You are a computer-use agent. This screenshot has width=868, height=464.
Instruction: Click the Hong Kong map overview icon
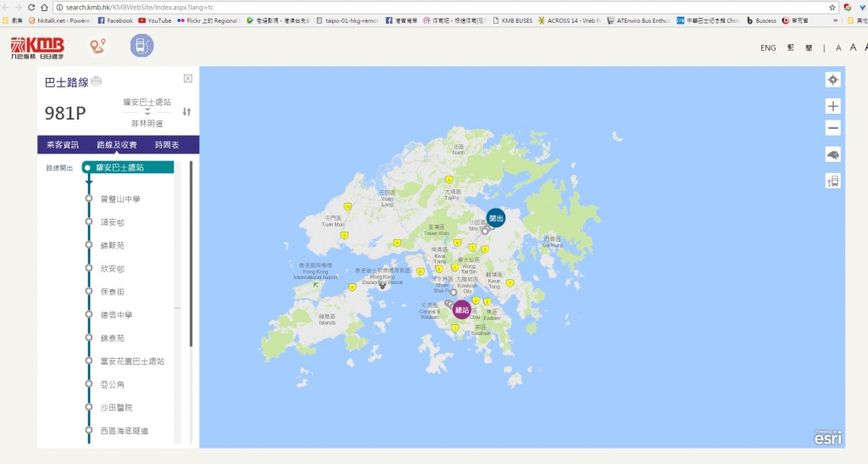pyautogui.click(x=832, y=154)
